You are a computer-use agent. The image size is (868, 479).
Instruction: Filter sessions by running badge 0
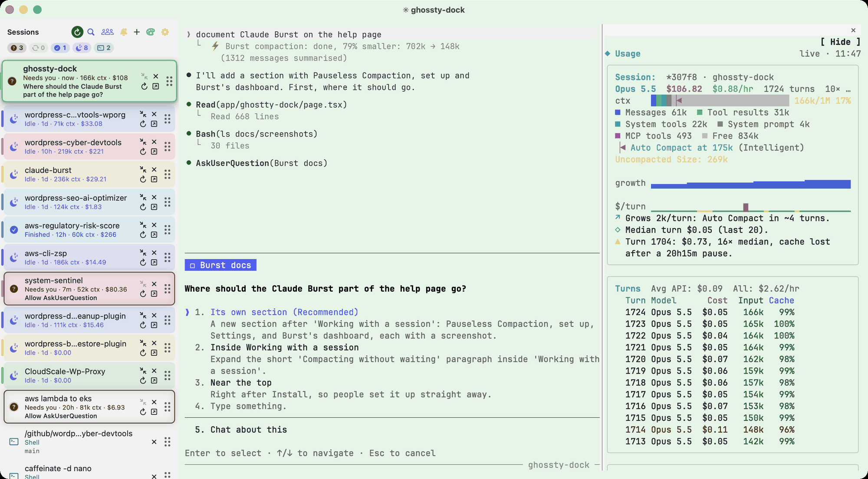38,48
